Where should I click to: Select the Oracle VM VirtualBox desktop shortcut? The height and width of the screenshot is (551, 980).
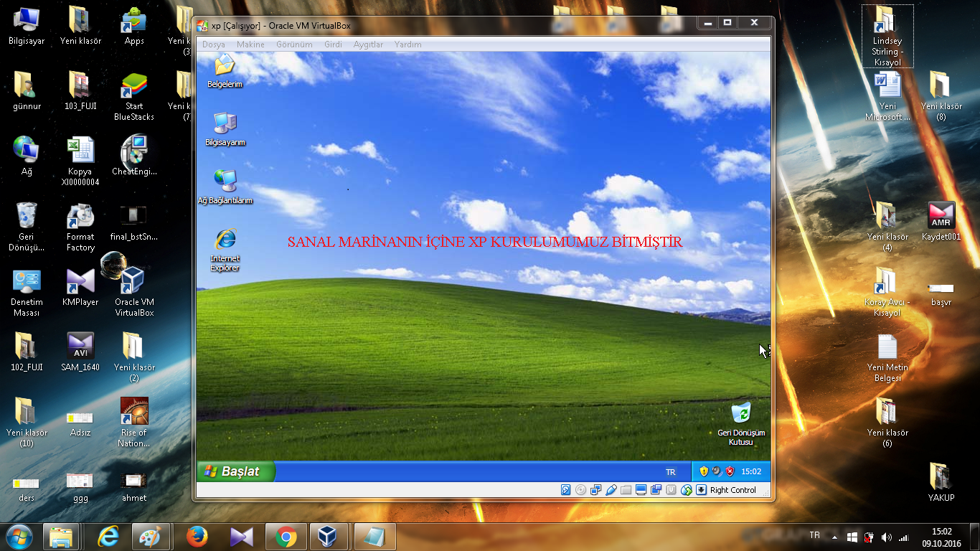pos(134,291)
